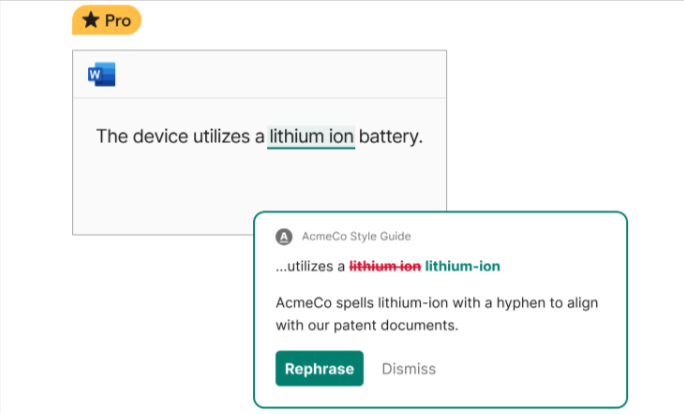Click the empty card area right of Dismiss
The width and height of the screenshot is (684, 414).
[528, 369]
